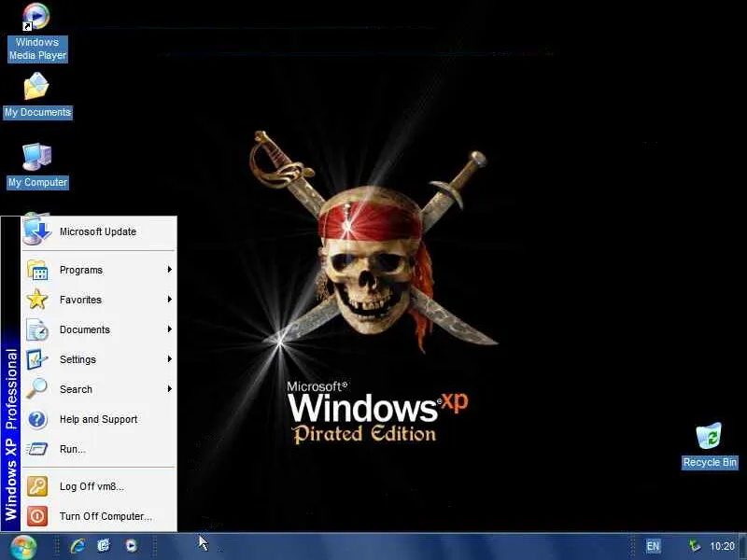Click the Help and Support question icon
747x560 pixels.
click(37, 419)
